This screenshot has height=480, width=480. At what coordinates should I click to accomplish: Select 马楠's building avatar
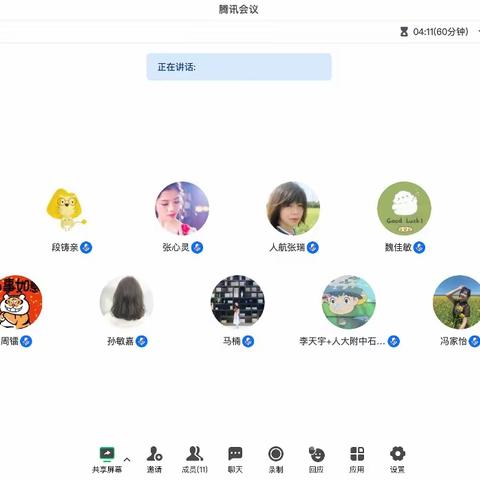pyautogui.click(x=238, y=302)
